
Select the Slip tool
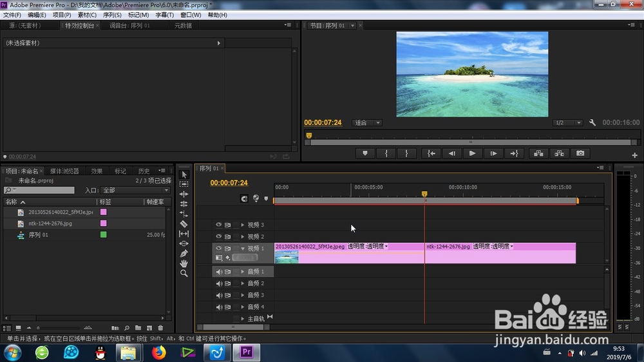(184, 234)
